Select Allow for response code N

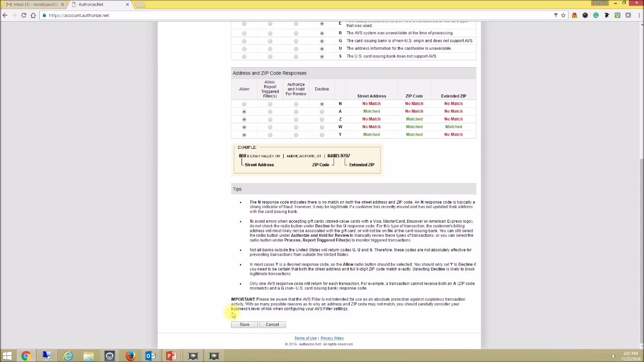[x=244, y=104]
